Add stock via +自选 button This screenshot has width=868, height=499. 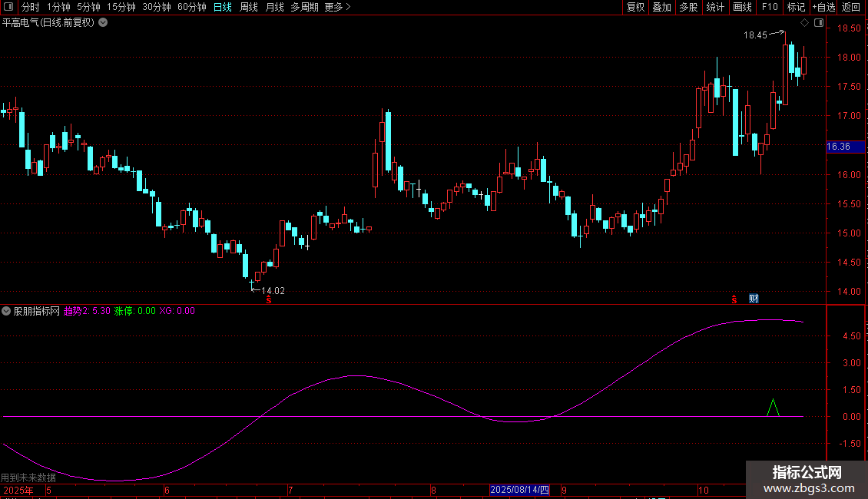click(823, 8)
